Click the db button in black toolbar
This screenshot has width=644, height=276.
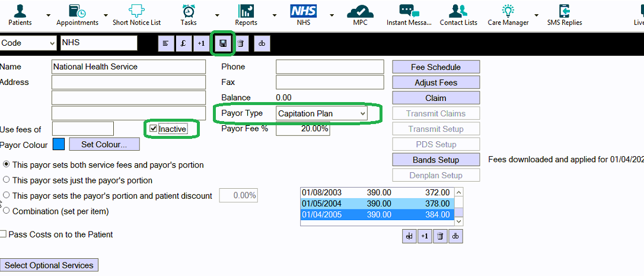[262, 43]
